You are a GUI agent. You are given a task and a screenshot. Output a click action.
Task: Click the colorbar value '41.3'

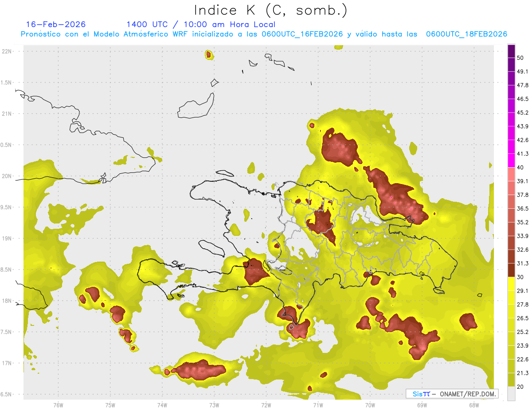click(522, 154)
